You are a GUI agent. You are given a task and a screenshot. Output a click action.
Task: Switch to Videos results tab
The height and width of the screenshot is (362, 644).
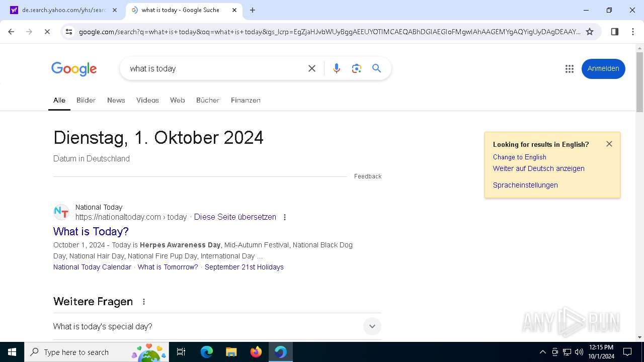click(147, 100)
